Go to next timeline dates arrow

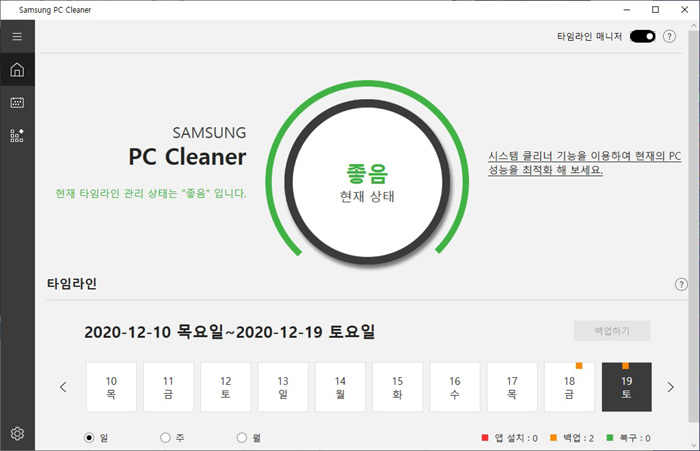[x=670, y=387]
